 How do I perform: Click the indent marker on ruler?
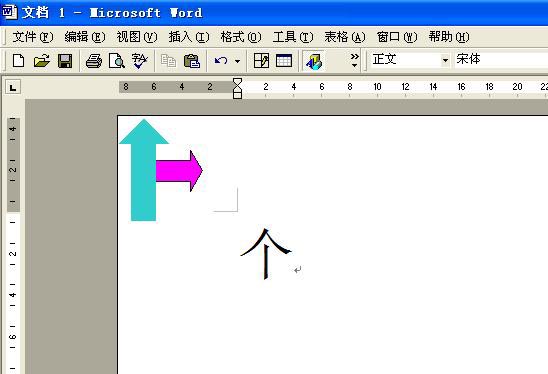click(x=237, y=88)
